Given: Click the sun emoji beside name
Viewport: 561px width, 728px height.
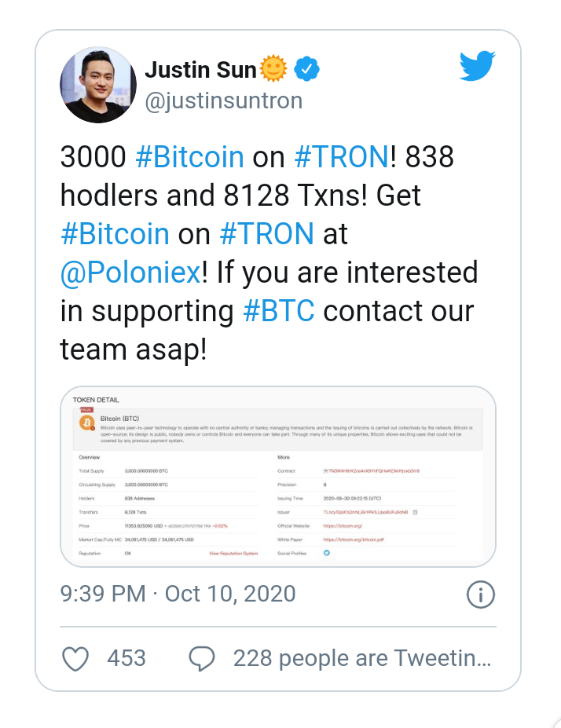Looking at the screenshot, I should pyautogui.click(x=273, y=68).
